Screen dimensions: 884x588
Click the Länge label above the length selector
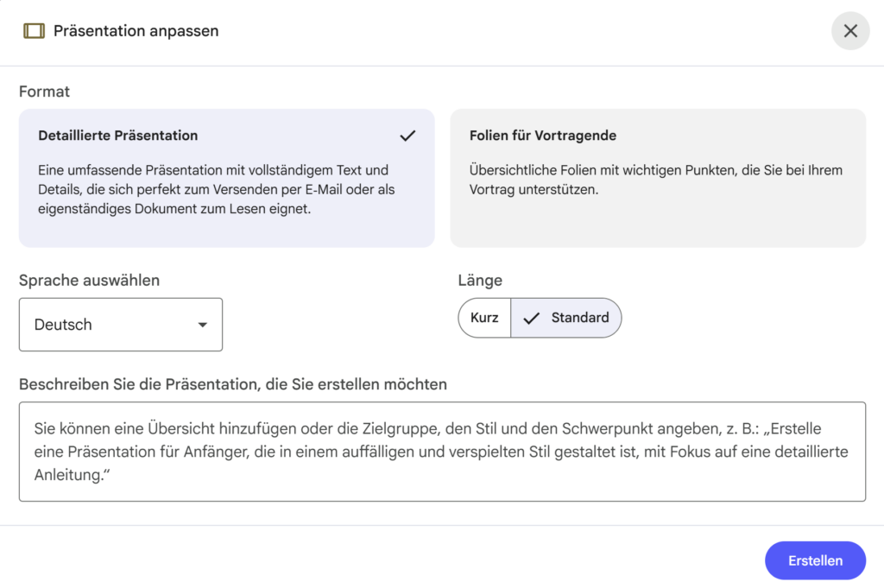pyautogui.click(x=480, y=280)
